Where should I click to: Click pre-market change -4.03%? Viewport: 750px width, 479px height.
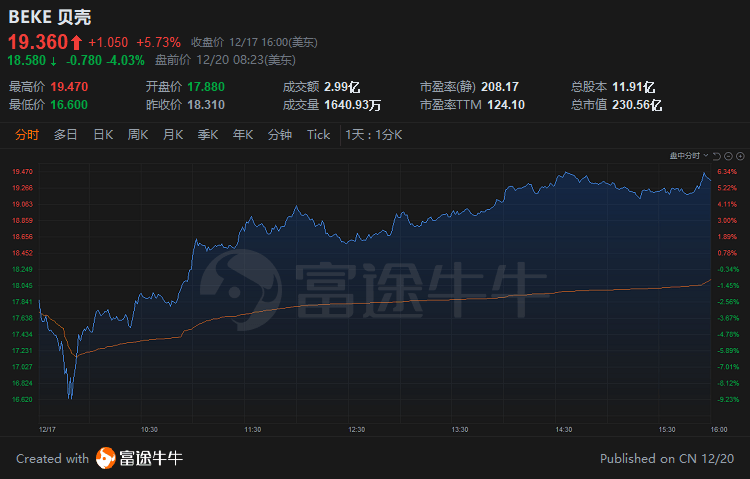pos(125,61)
